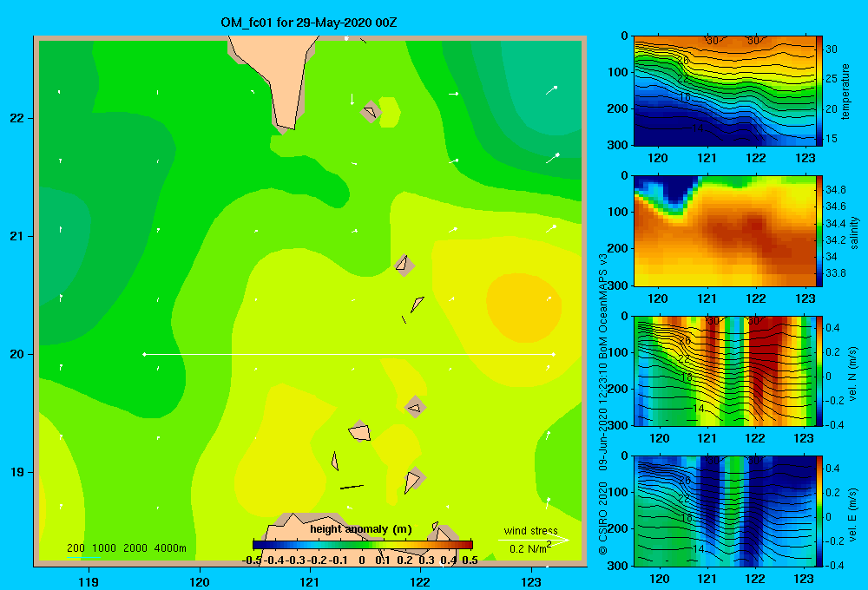868x590 pixels.
Task: Click longitude "120" under the temperature panel
Action: pos(658,158)
